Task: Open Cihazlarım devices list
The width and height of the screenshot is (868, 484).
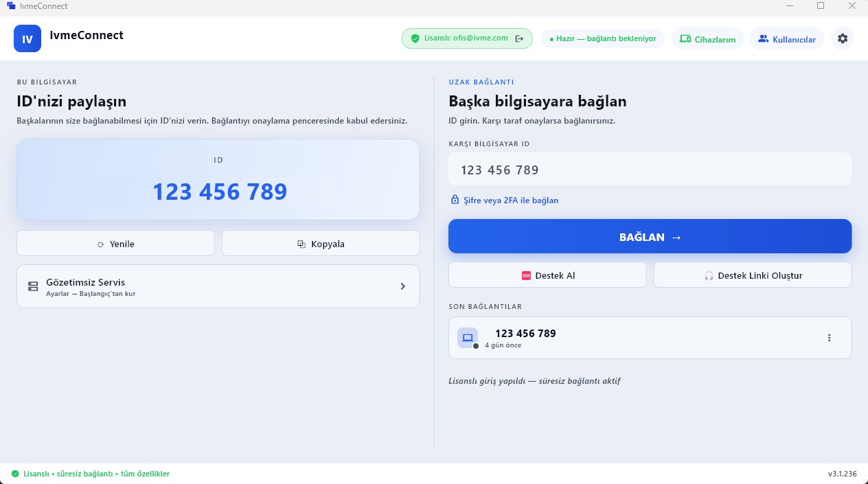Action: (x=707, y=38)
